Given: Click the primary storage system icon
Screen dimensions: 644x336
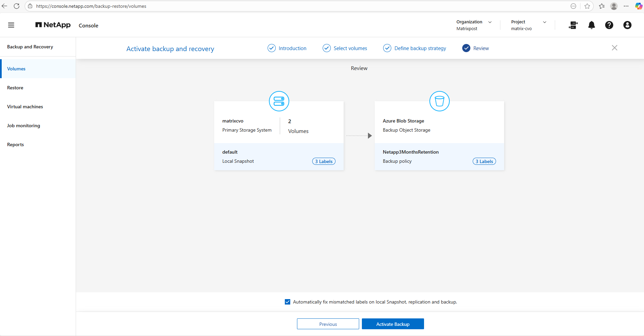Looking at the screenshot, I should [x=279, y=101].
